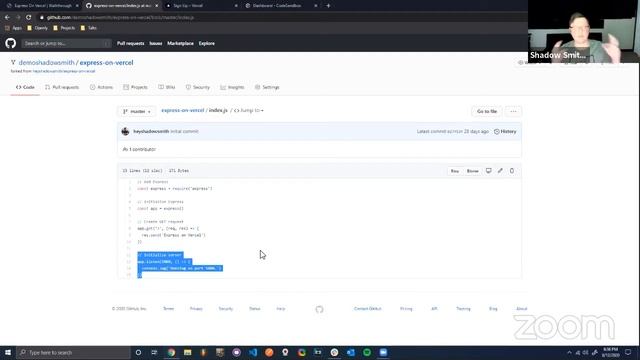
Task: Open Explore in GitHub top nav
Action: pyautogui.click(x=207, y=43)
